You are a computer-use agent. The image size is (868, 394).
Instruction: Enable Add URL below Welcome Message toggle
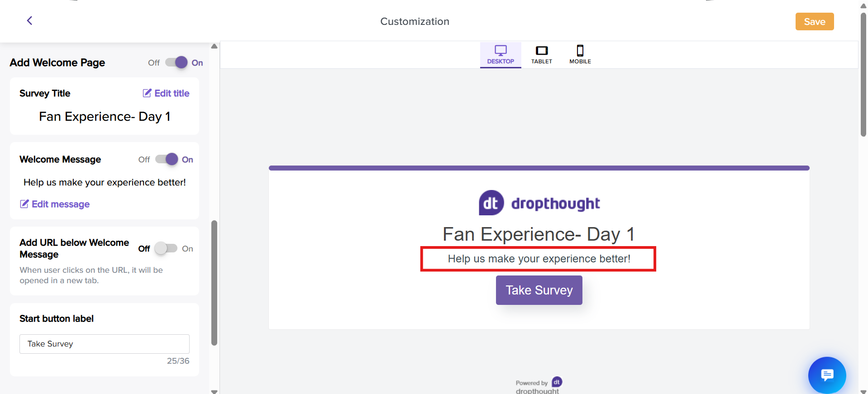click(x=166, y=248)
